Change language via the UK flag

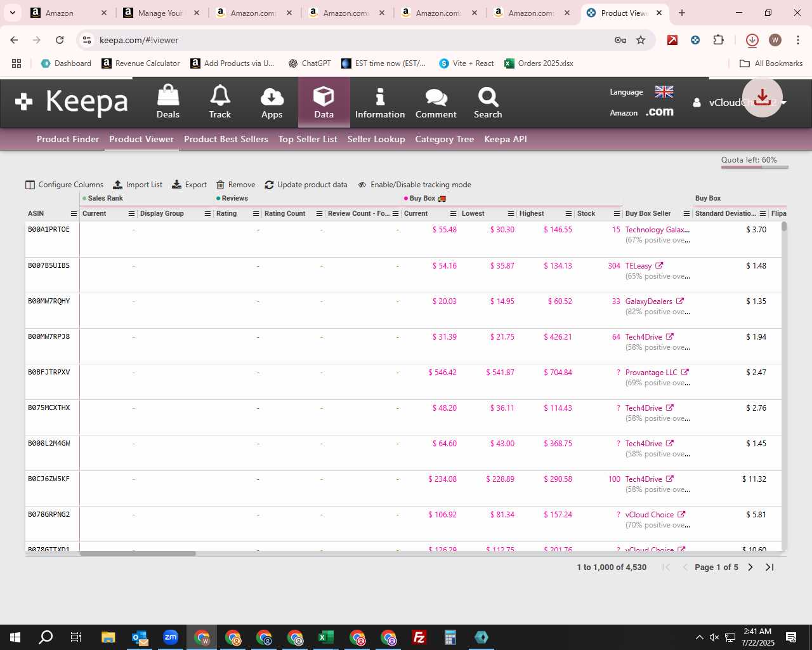pyautogui.click(x=664, y=92)
